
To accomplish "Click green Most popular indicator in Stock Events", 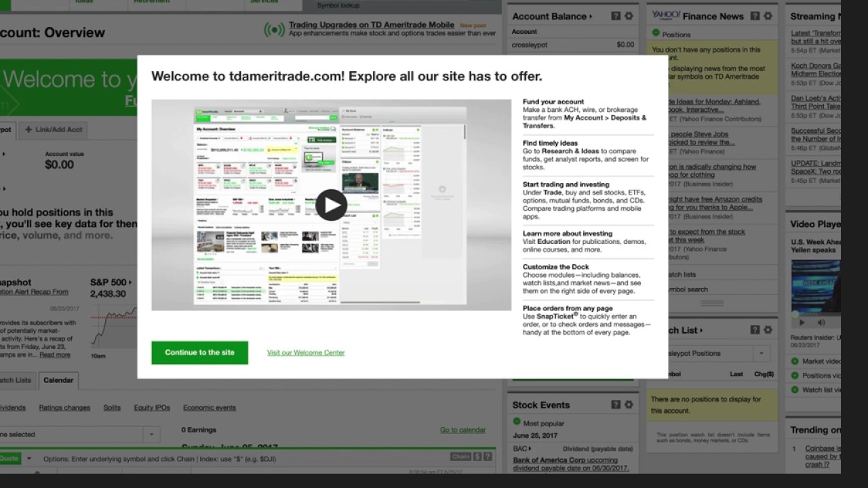I will click(x=517, y=422).
